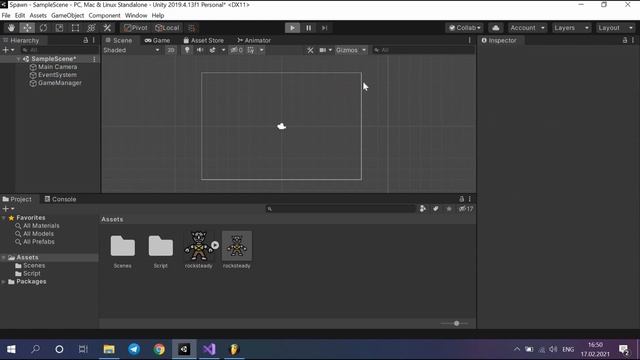Image resolution: width=640 pixels, height=360 pixels.
Task: Click the scene view search field
Action: 423,50
